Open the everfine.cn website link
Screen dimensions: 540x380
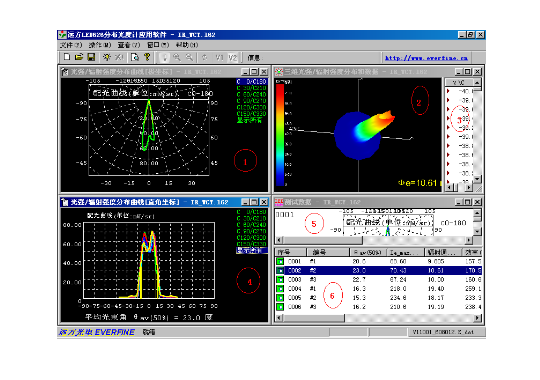(426, 58)
